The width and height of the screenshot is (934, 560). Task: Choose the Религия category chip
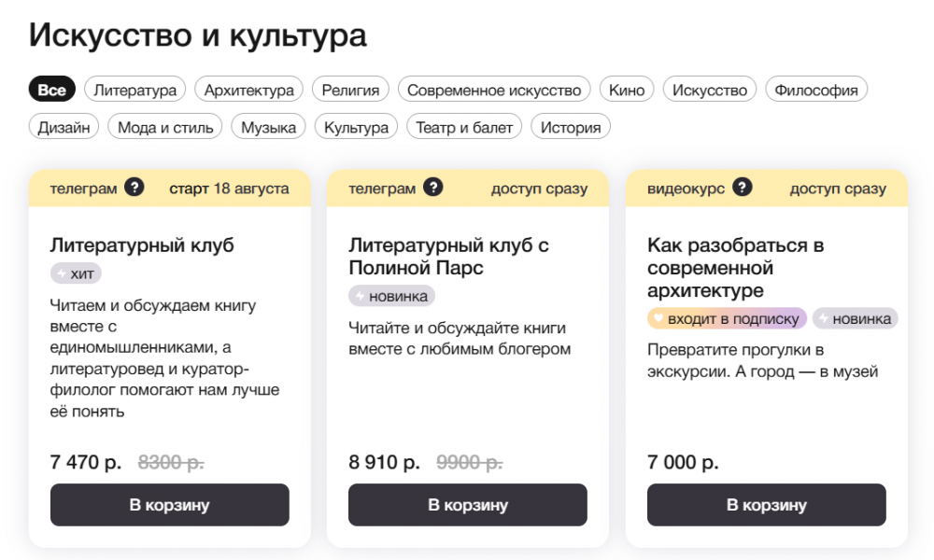tap(350, 91)
